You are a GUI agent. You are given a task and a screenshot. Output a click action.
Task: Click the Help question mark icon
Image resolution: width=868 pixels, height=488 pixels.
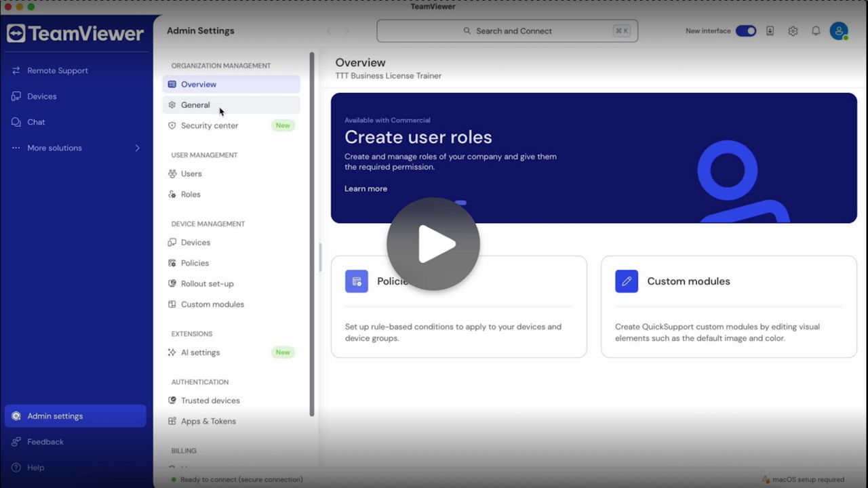(16, 468)
